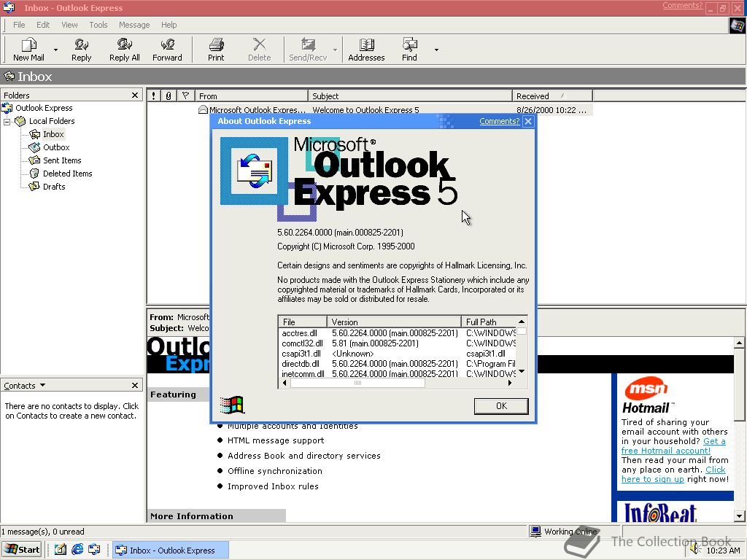Click file list horizontal scrollbar thumb

tap(357, 383)
